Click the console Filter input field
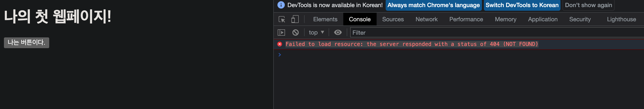 point(497,33)
